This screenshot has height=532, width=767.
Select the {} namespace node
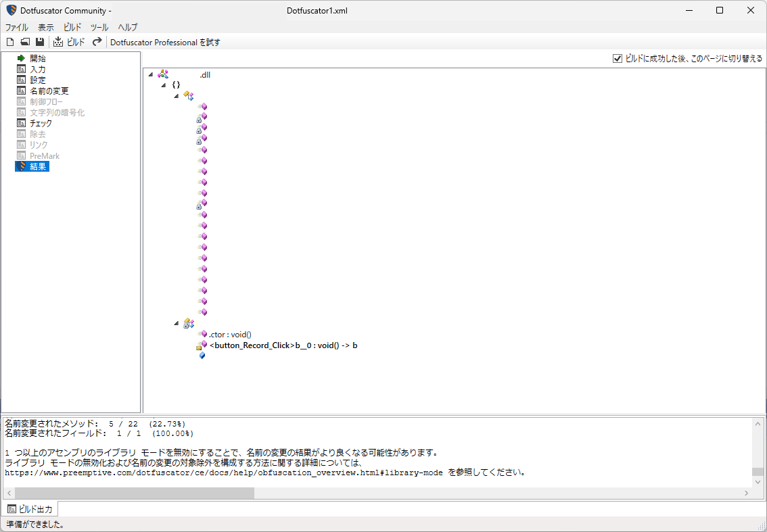pyautogui.click(x=176, y=85)
